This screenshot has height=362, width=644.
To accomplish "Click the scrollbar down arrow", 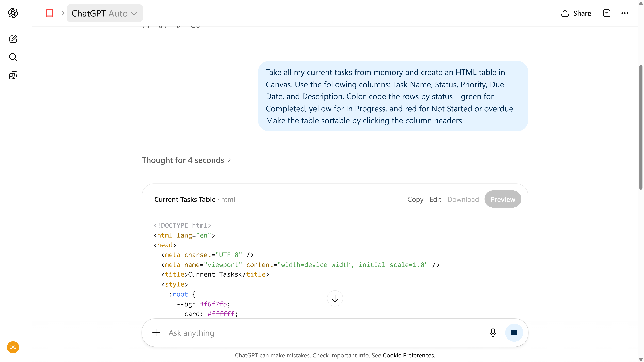I will point(641,359).
